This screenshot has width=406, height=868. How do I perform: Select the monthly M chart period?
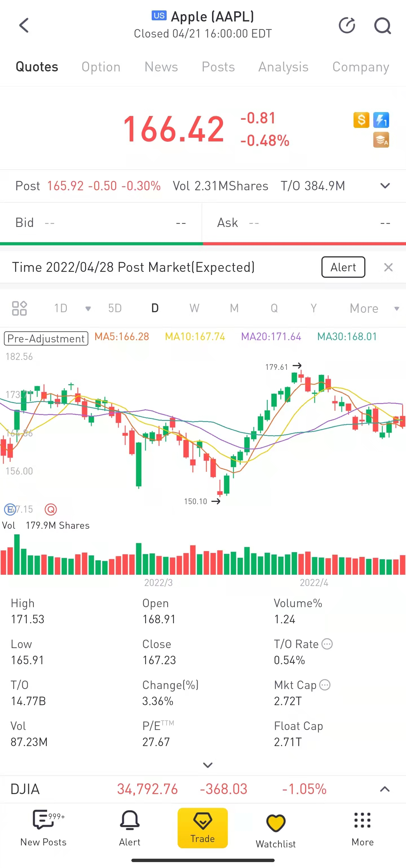(x=234, y=308)
